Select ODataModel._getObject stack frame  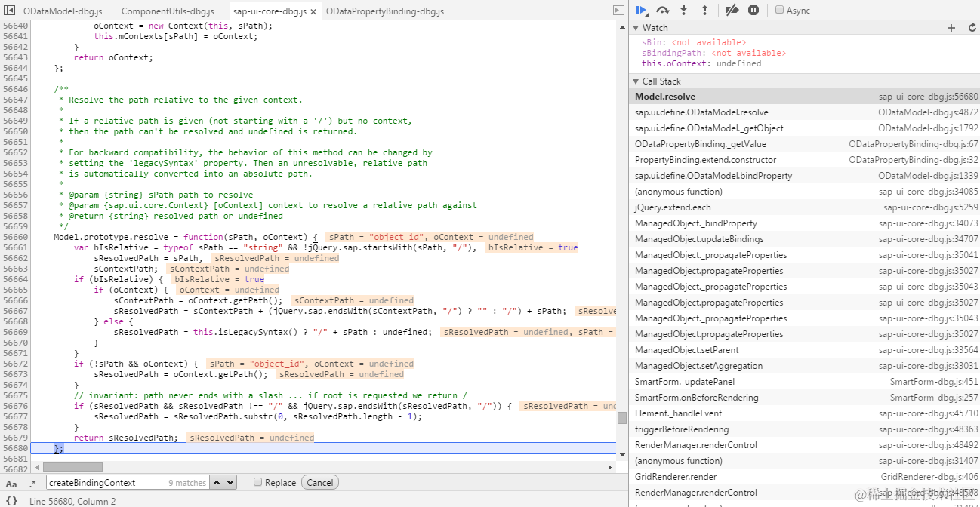[804, 128]
